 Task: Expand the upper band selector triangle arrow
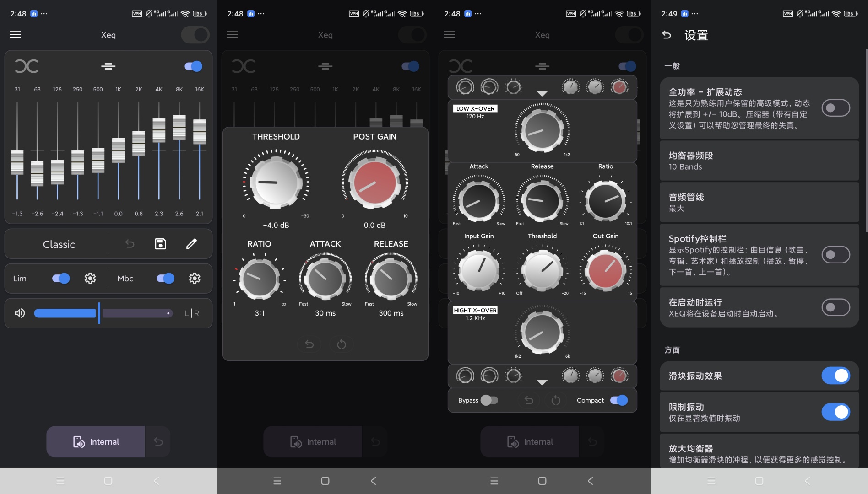click(542, 94)
